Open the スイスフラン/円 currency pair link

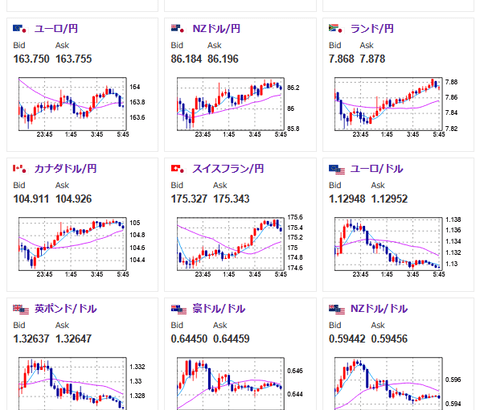pyautogui.click(x=228, y=169)
